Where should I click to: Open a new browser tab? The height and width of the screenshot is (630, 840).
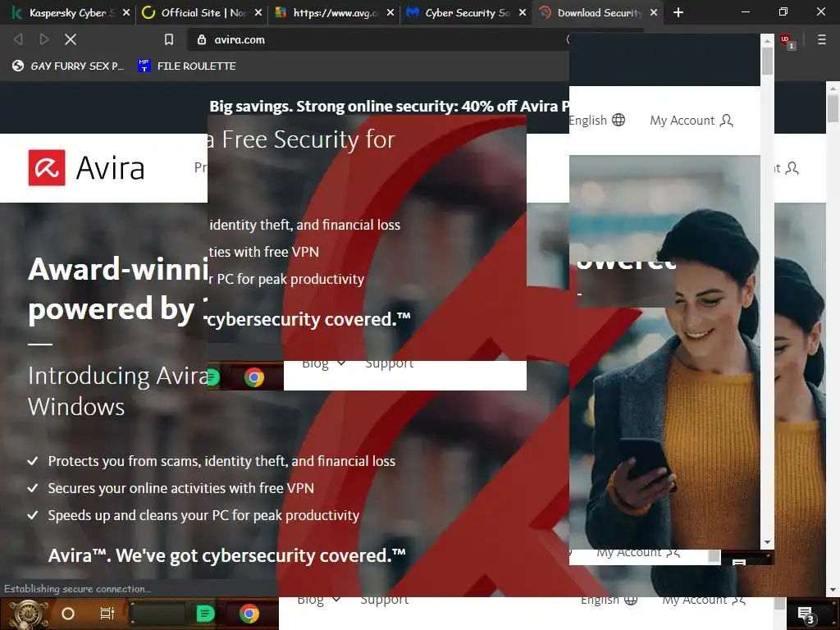(678, 12)
